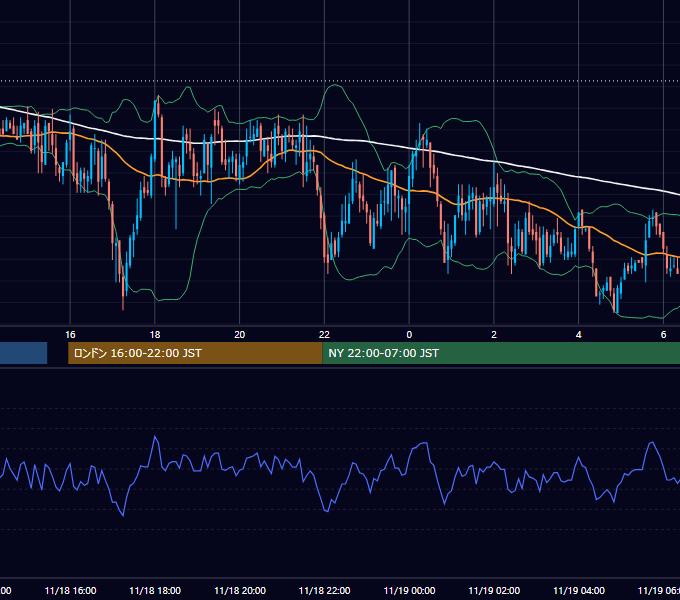Image resolution: width=680 pixels, height=600 pixels.
Task: Click the 18 hour label on price chart axis
Action: [x=155, y=334]
